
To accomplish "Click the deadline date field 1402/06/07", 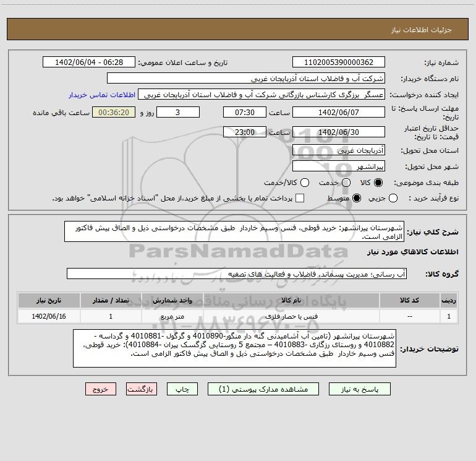I will coord(339,113).
